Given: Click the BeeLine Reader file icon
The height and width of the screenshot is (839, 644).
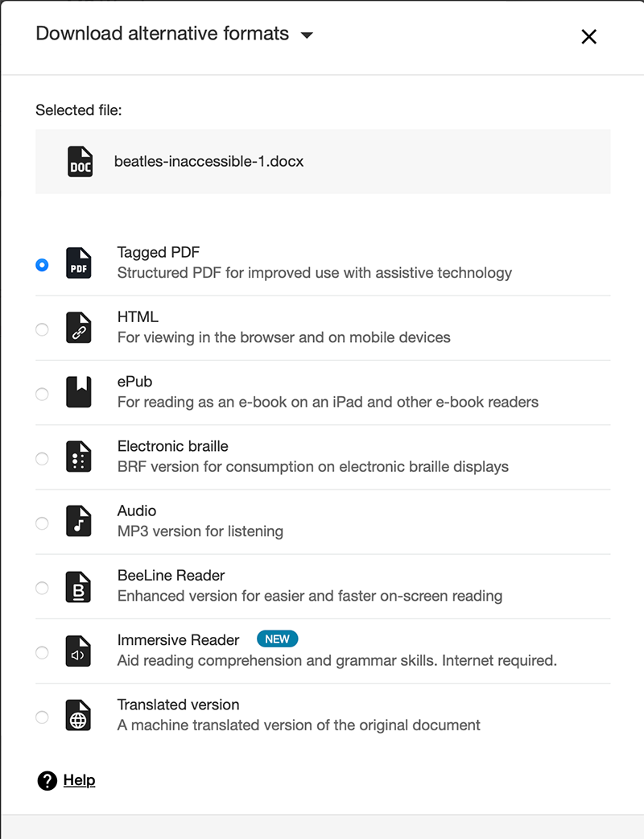Looking at the screenshot, I should (79, 587).
